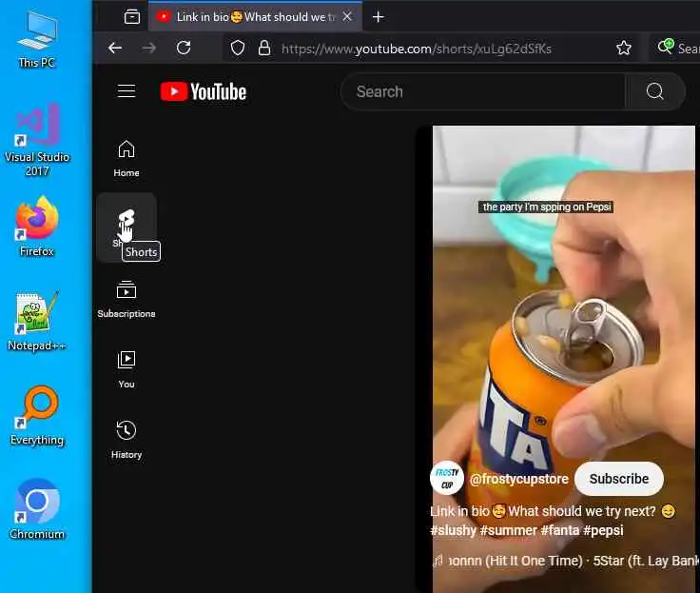Reload the page with refresh icon
Screen dimensions: 700x593
[x=184, y=48]
